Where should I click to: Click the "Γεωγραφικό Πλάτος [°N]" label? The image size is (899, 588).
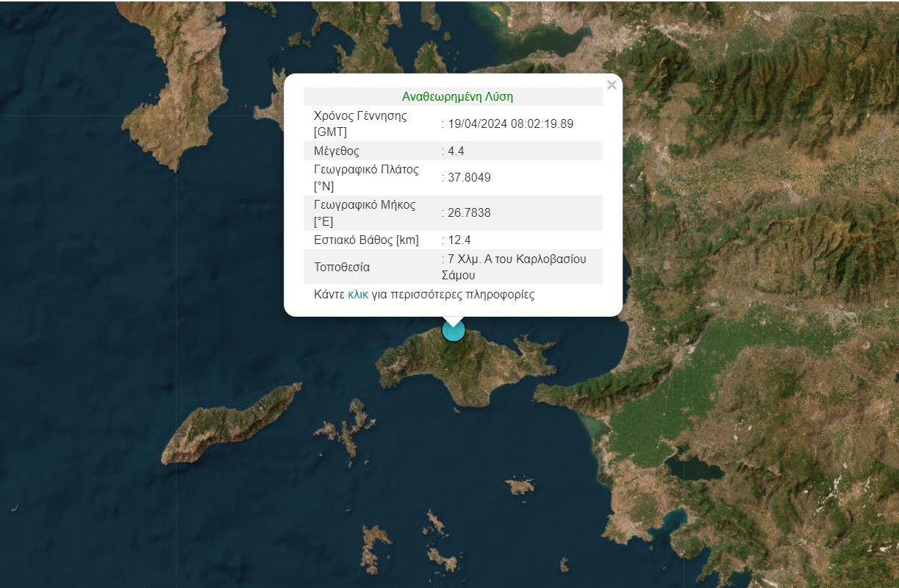pyautogui.click(x=366, y=178)
